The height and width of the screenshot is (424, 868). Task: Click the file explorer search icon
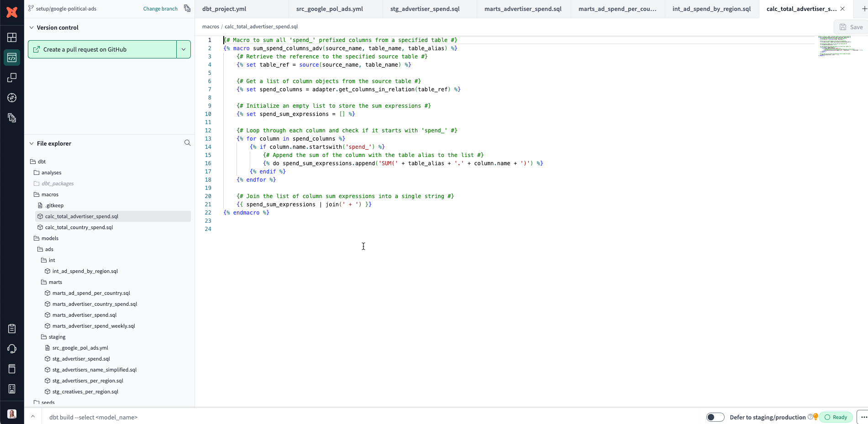[x=187, y=143]
